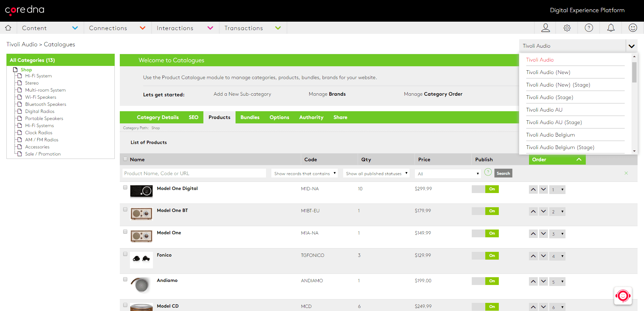
Task: Open the help question mark icon
Action: point(589,28)
